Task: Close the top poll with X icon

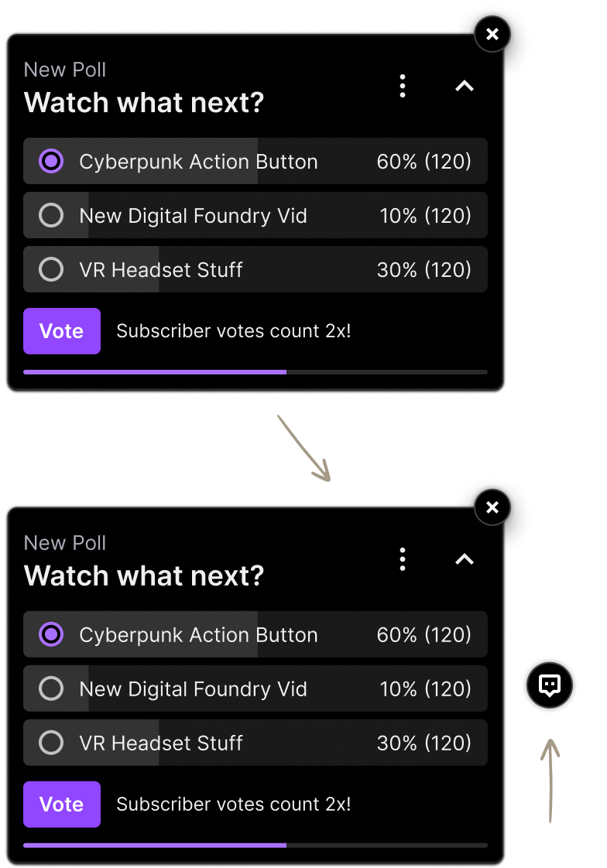Action: (492, 34)
